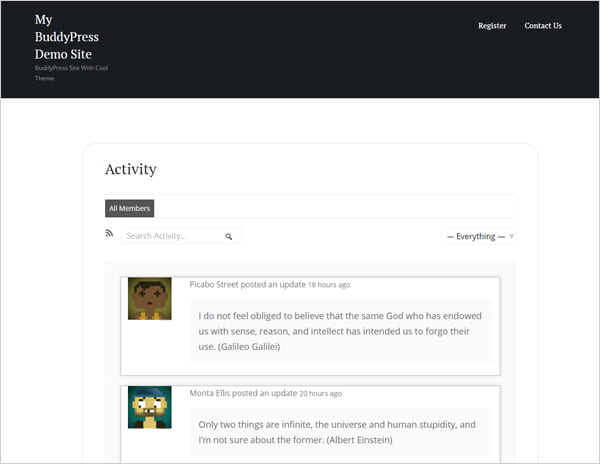Open Monta Ellis's avatar image
Image resolution: width=600 pixels, height=464 pixels.
click(x=150, y=407)
